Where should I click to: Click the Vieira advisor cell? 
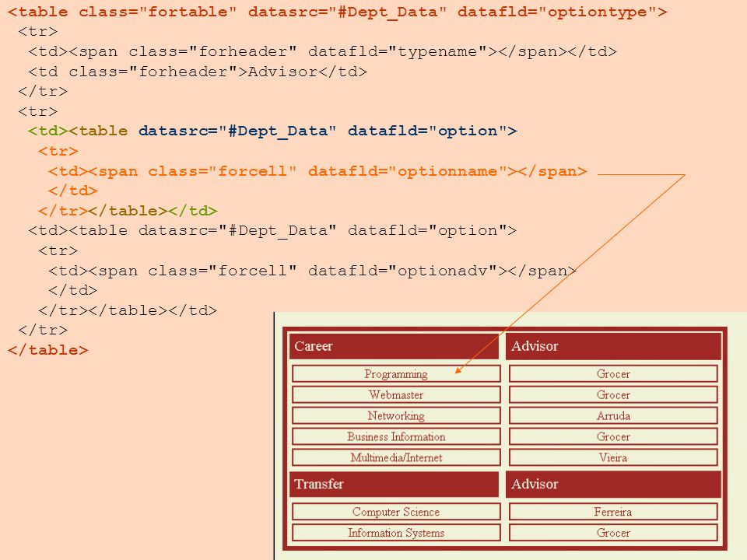613,457
